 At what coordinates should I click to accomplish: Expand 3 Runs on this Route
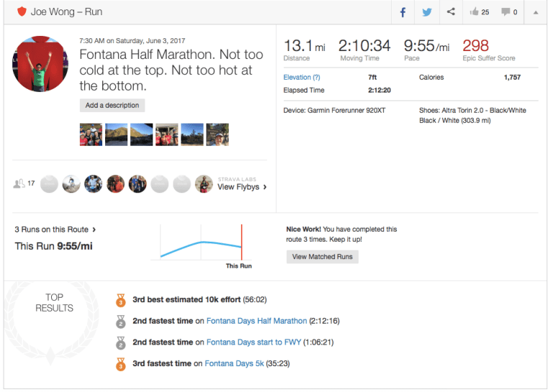point(55,229)
